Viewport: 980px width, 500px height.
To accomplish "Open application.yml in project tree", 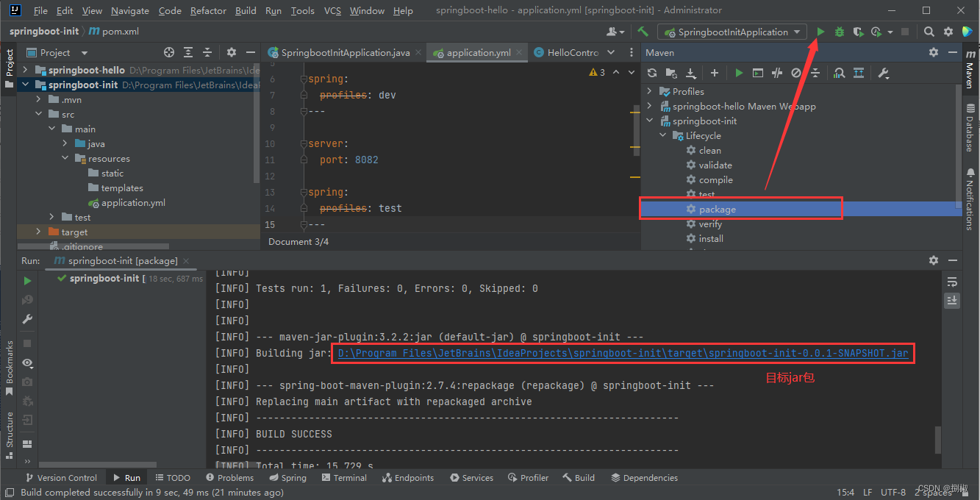I will coord(133,202).
